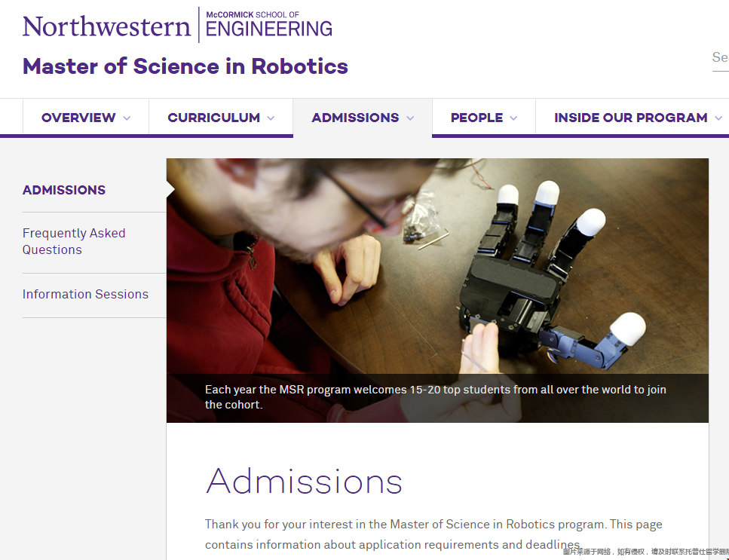Click the robotic hand hero image
729x560 pixels.
[437, 266]
